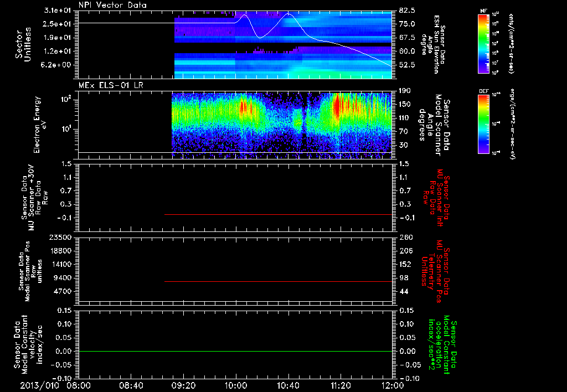Select the "4700" scanner position tick value
Screen dimensions: 567x392
point(63,291)
